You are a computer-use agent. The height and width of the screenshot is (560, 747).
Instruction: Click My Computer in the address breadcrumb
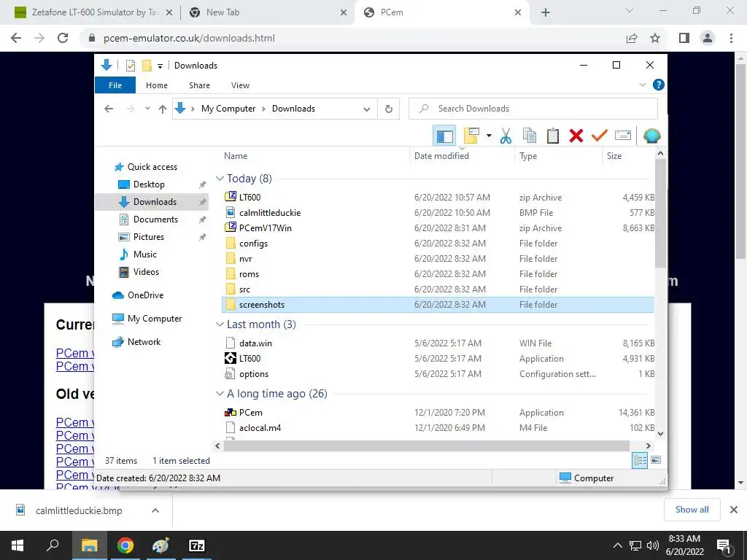tap(228, 109)
